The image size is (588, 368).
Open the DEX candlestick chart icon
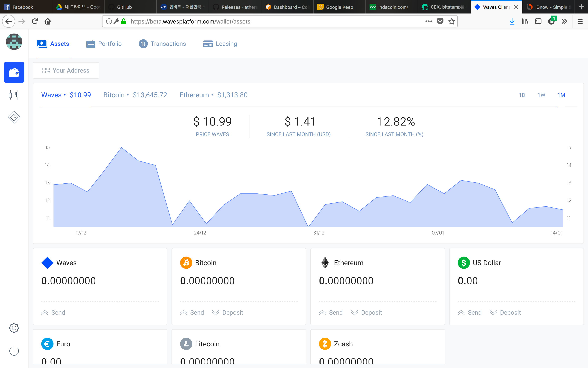14,95
